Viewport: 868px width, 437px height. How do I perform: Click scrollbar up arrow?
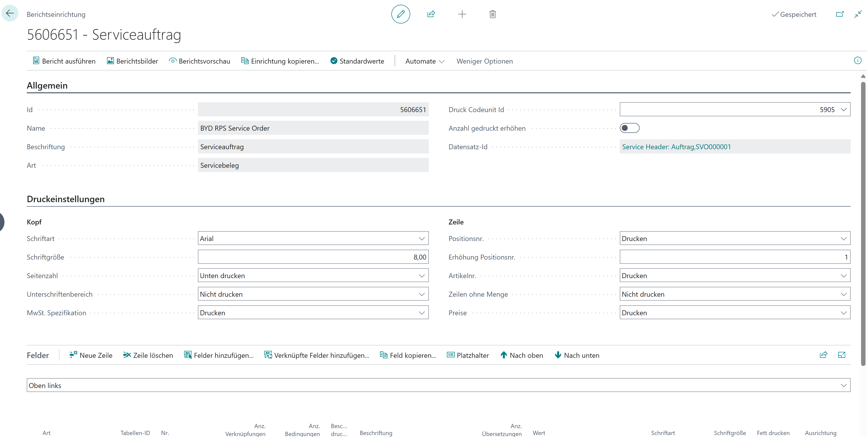coord(863,76)
